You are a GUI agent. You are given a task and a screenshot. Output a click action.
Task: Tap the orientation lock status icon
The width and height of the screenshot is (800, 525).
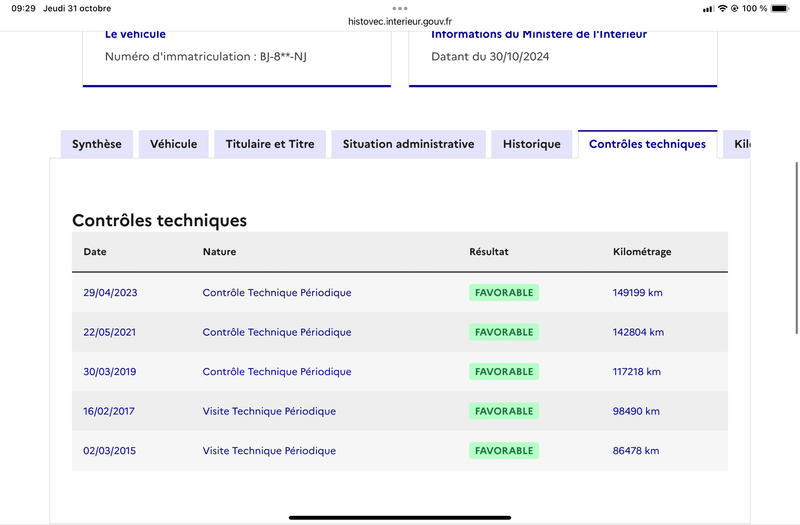tap(735, 8)
